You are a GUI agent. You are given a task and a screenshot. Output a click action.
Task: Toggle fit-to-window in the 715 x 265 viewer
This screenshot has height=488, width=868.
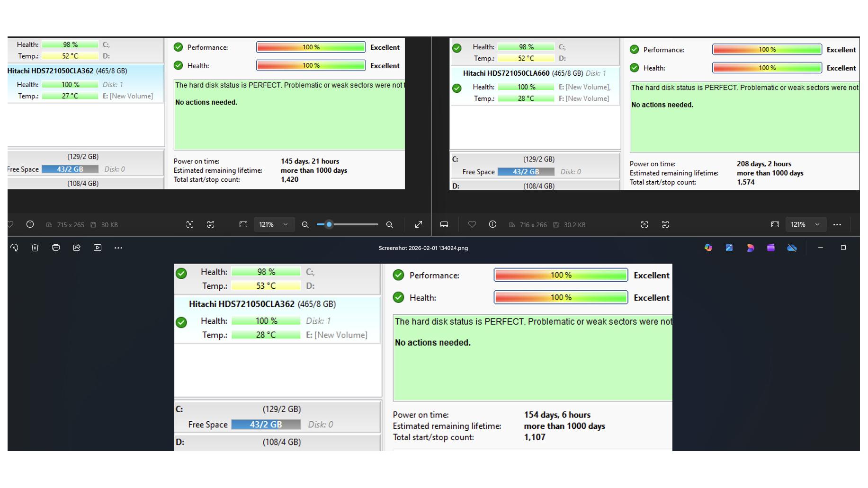243,225
